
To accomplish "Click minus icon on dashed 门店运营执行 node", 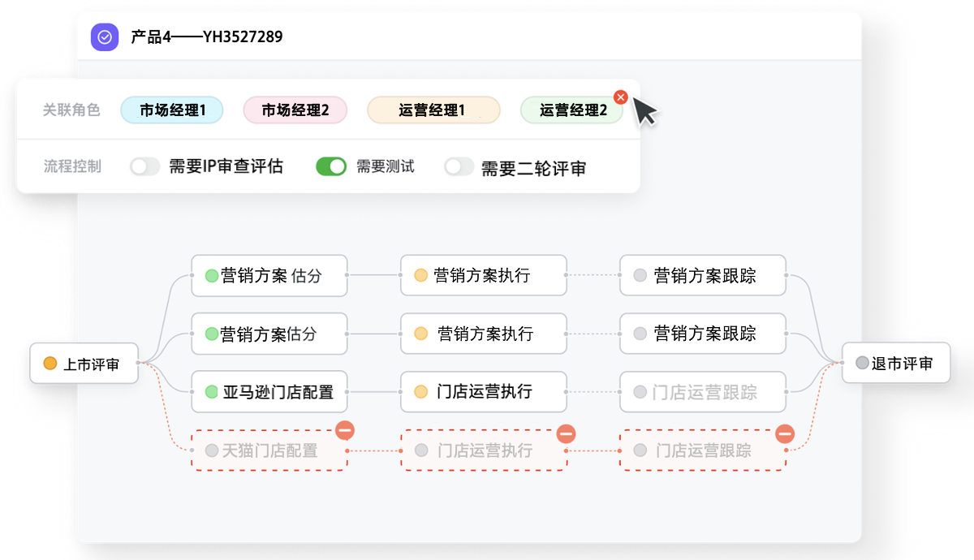I will 566,433.
